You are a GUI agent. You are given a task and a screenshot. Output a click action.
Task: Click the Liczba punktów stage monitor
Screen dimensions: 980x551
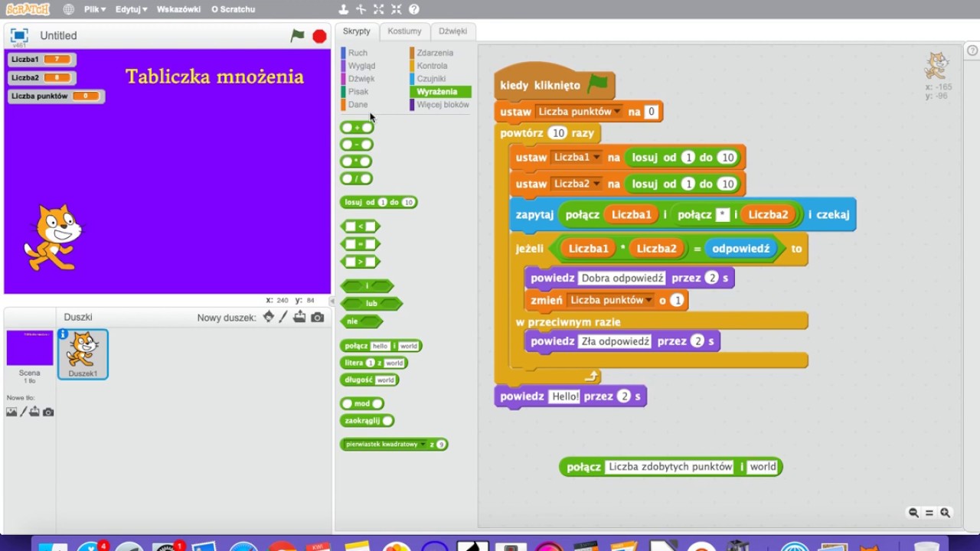click(56, 96)
